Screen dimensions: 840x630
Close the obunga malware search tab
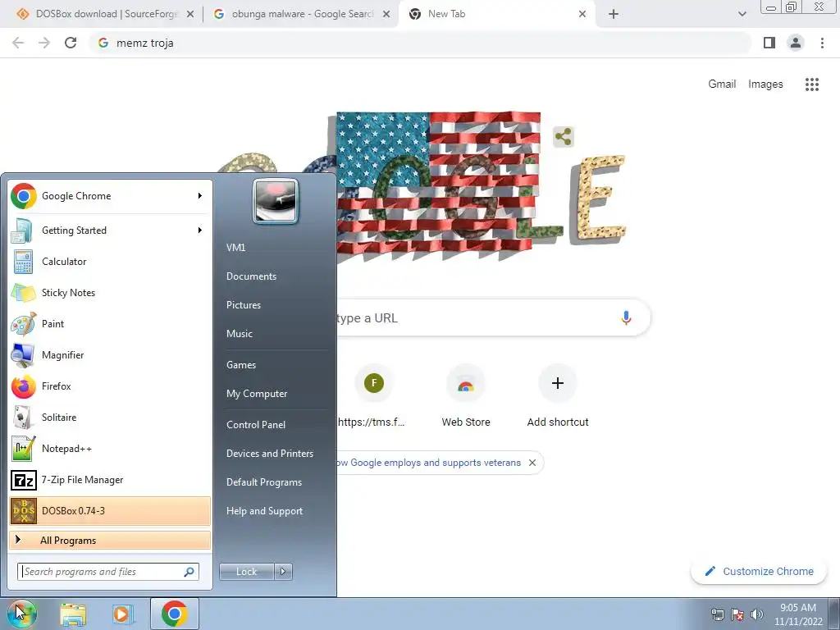386,15
